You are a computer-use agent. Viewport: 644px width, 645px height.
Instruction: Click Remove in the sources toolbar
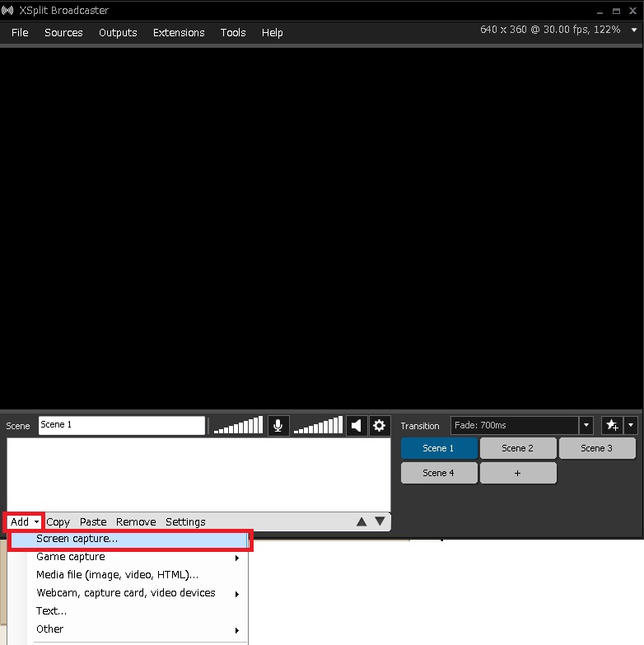click(x=136, y=522)
